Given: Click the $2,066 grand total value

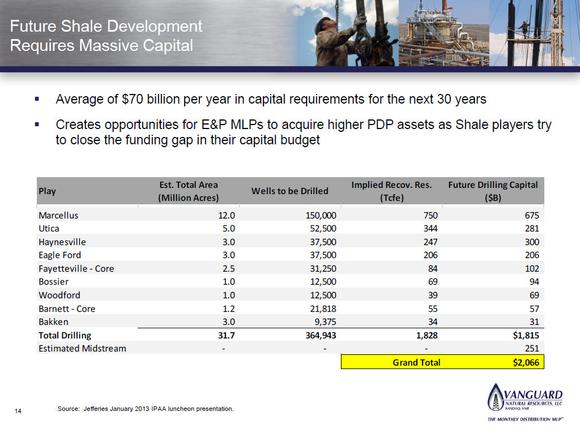Looking at the screenshot, I should click(526, 362).
